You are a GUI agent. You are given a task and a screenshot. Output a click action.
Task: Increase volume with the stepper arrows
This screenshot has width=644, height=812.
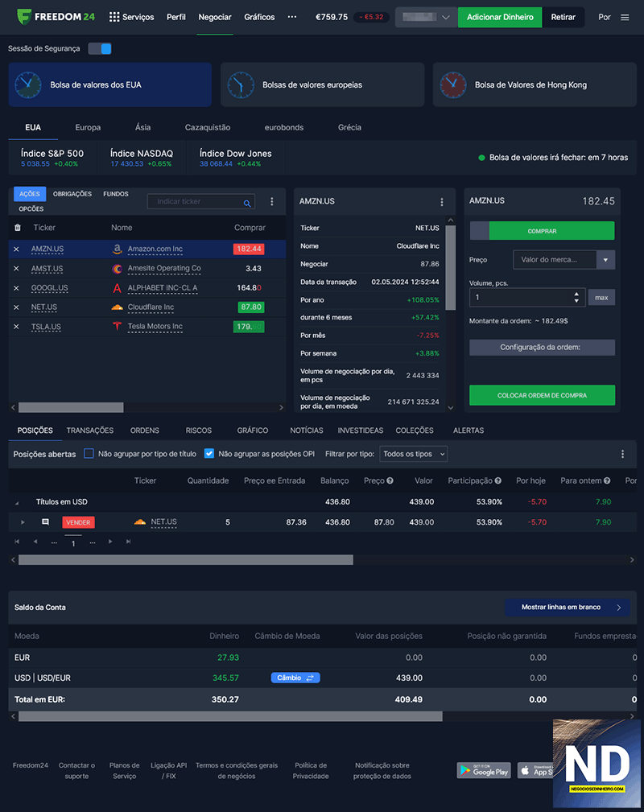click(576, 295)
